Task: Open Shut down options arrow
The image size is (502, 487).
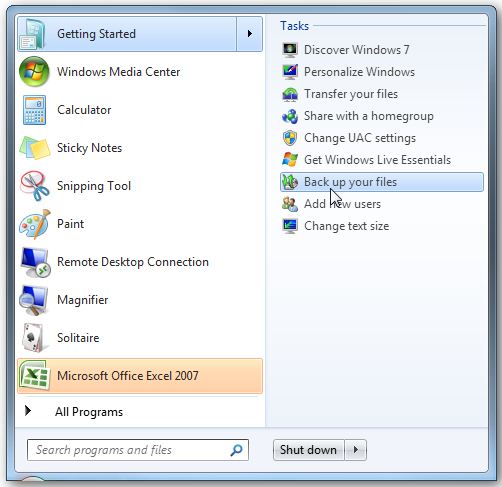Action: point(356,450)
